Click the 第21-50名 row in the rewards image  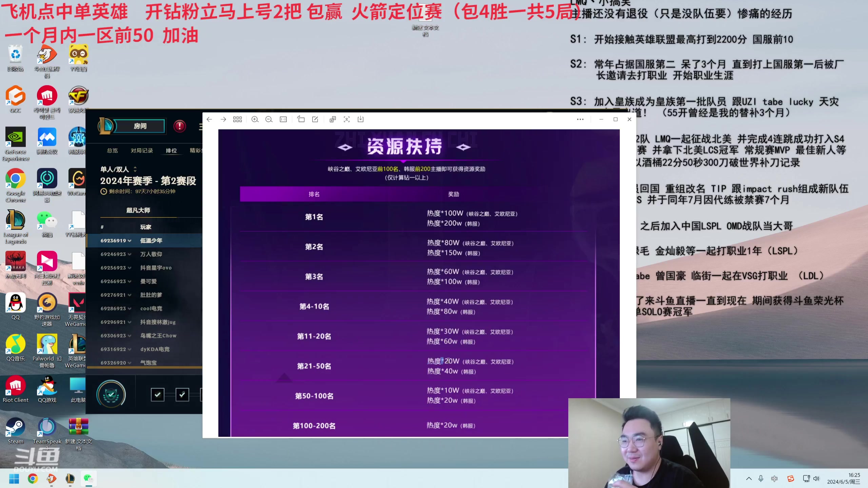coord(413,366)
